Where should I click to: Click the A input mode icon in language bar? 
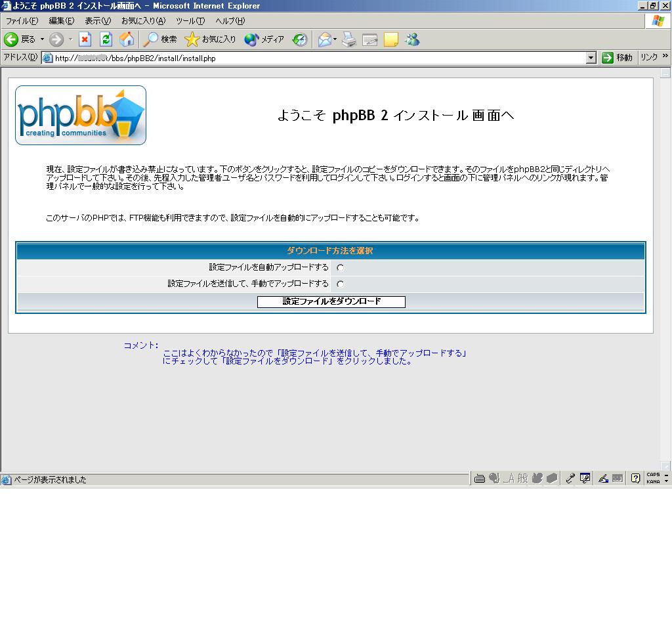pyautogui.click(x=509, y=478)
